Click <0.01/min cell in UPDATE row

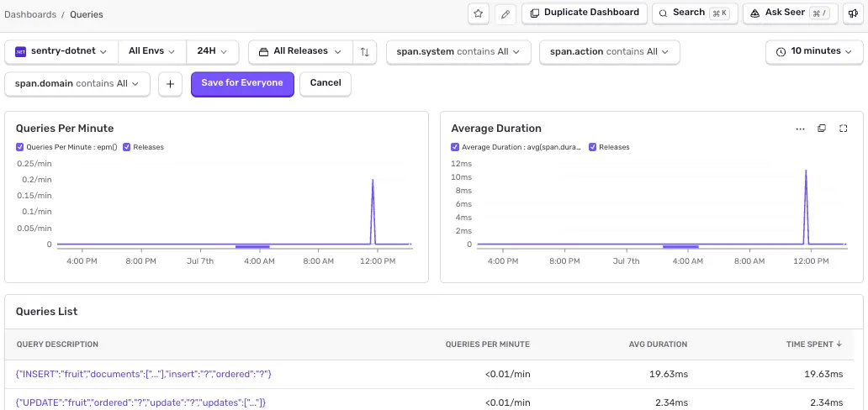click(508, 402)
